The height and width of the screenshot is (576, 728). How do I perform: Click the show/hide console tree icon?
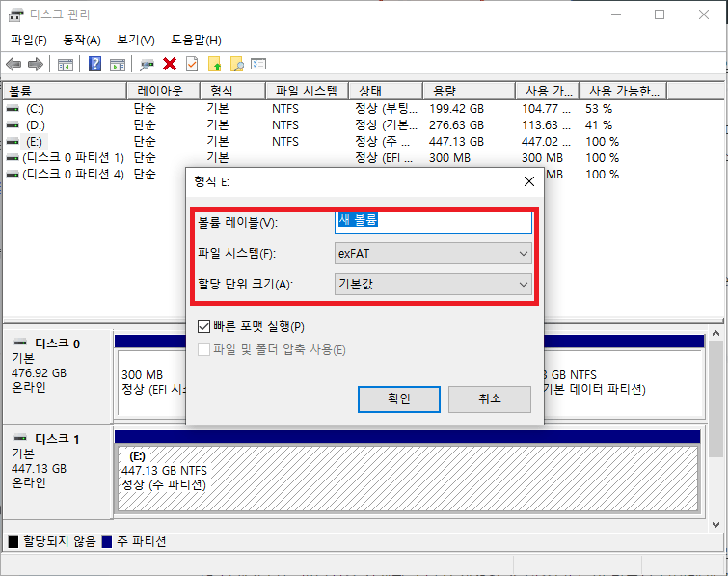[66, 65]
